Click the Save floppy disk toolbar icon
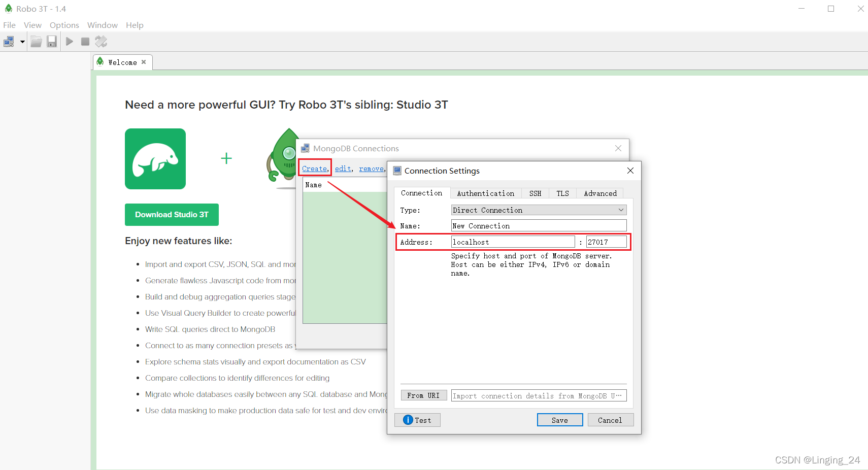 click(x=52, y=42)
